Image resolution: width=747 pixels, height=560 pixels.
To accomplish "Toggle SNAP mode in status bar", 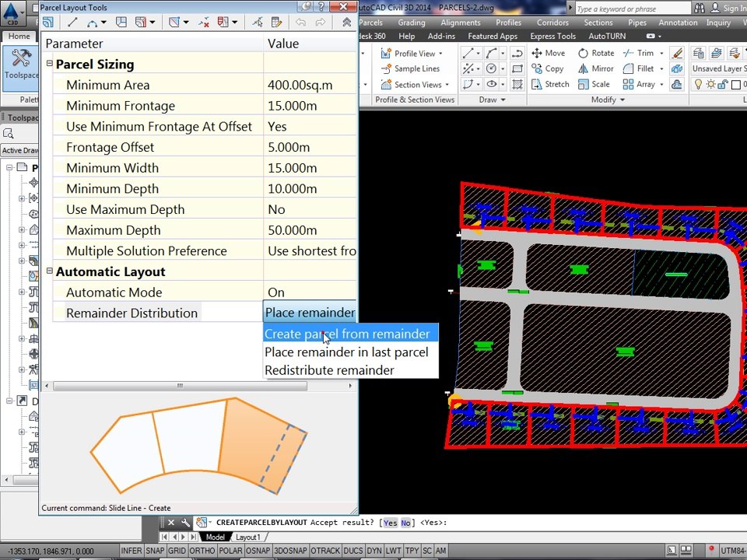I will pos(155,551).
